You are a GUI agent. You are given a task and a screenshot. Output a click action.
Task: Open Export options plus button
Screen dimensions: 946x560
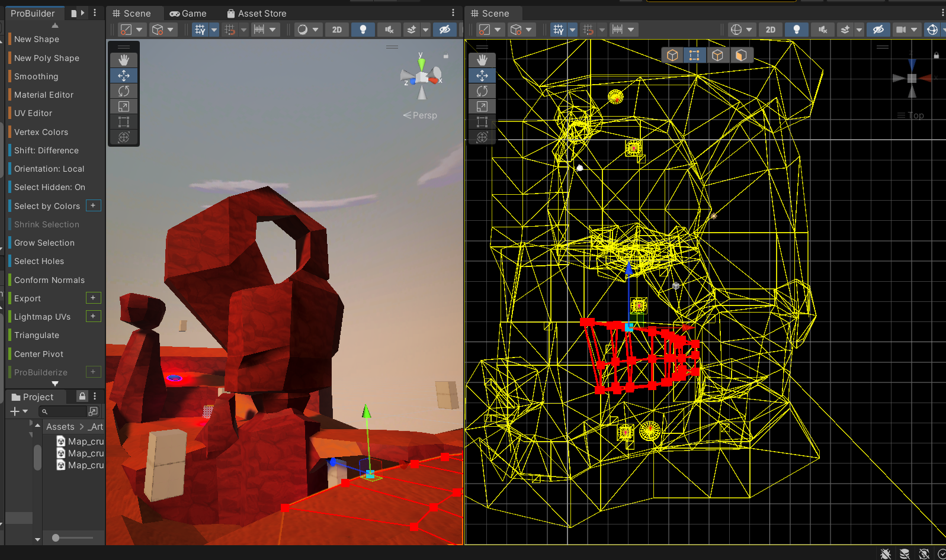pos(93,298)
